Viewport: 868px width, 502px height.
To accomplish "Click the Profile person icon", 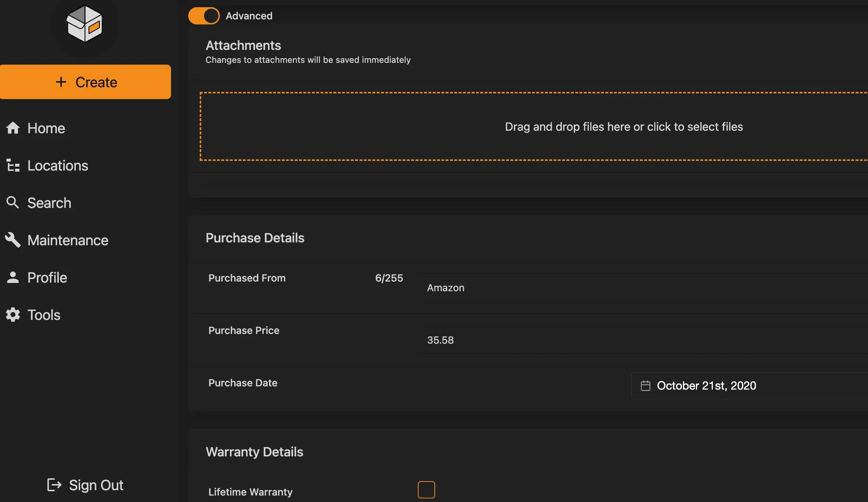I will pos(13,277).
